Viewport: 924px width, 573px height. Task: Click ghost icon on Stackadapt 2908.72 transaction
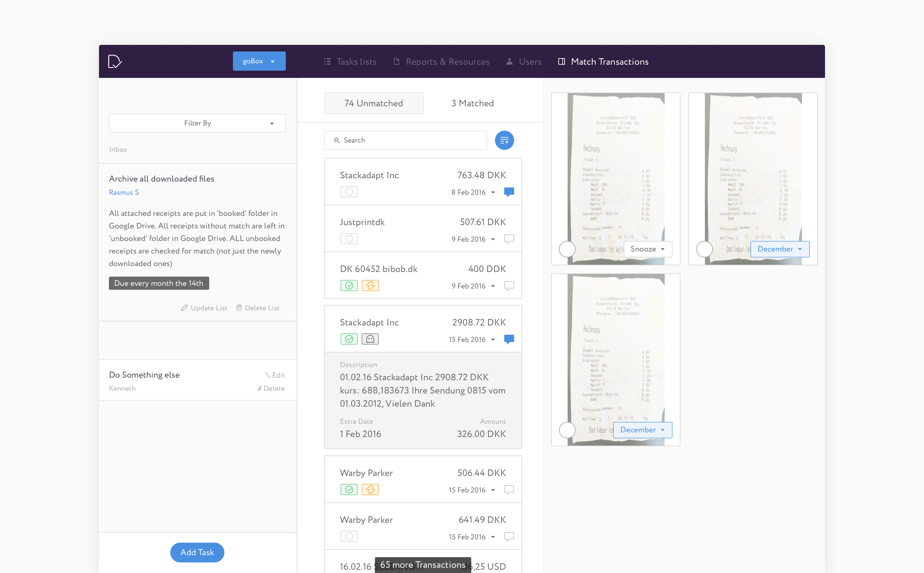pos(370,339)
